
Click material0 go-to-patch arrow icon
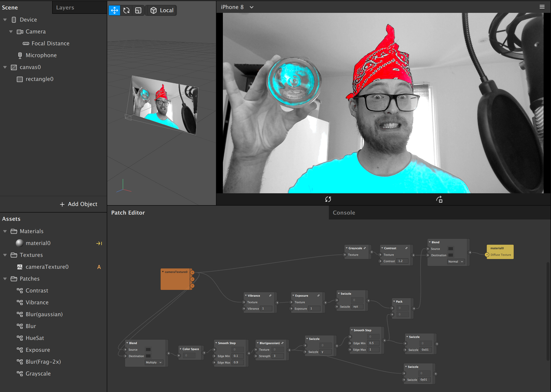point(99,243)
